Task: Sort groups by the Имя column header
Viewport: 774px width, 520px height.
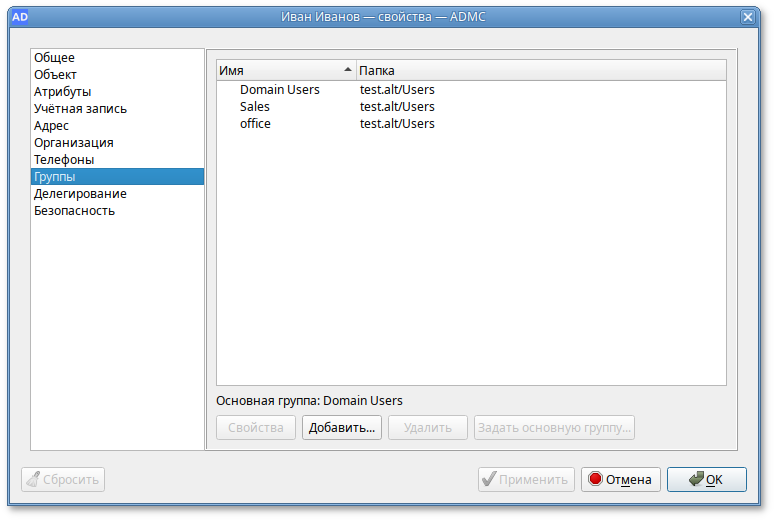Action: pyautogui.click(x=284, y=71)
